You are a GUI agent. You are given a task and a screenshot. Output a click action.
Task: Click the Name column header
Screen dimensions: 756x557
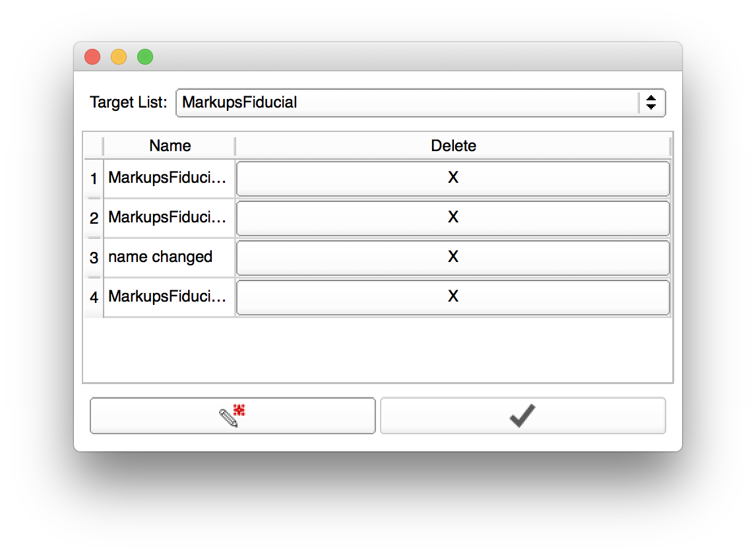pyautogui.click(x=170, y=146)
